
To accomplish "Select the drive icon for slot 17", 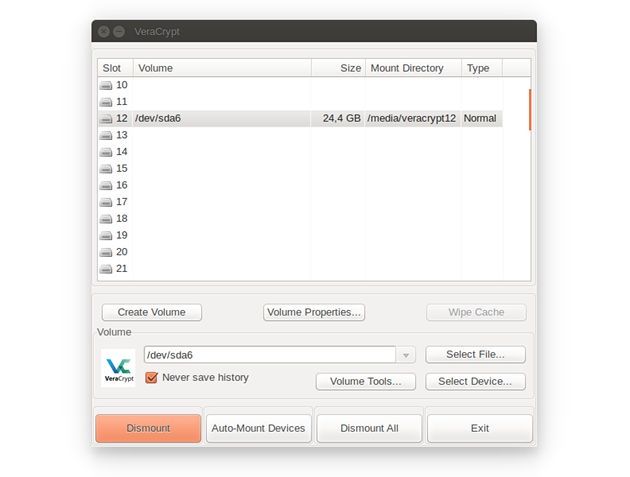I will point(106,202).
